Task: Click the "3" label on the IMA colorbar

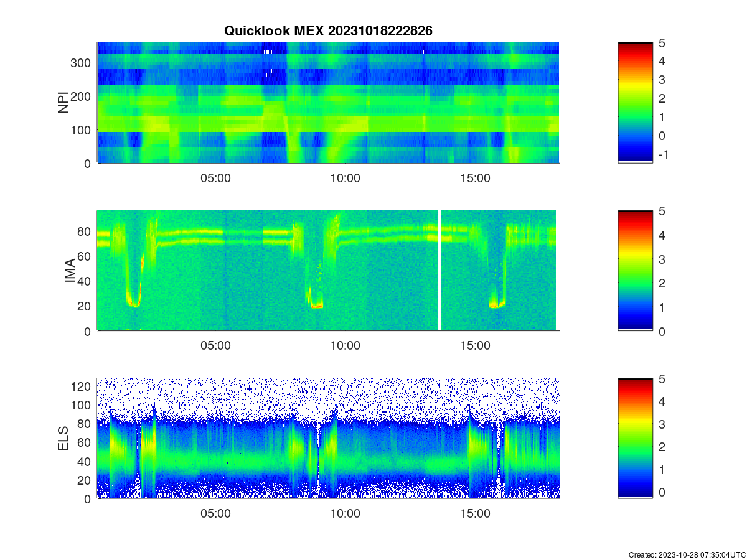Action: [x=662, y=259]
